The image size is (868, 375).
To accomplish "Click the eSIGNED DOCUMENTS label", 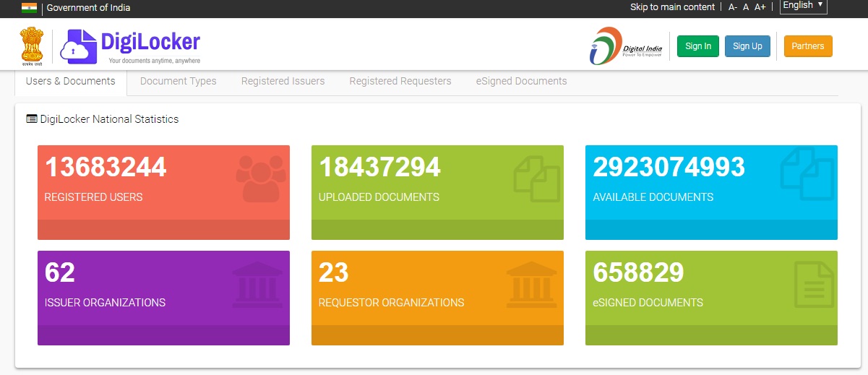I will pos(648,302).
